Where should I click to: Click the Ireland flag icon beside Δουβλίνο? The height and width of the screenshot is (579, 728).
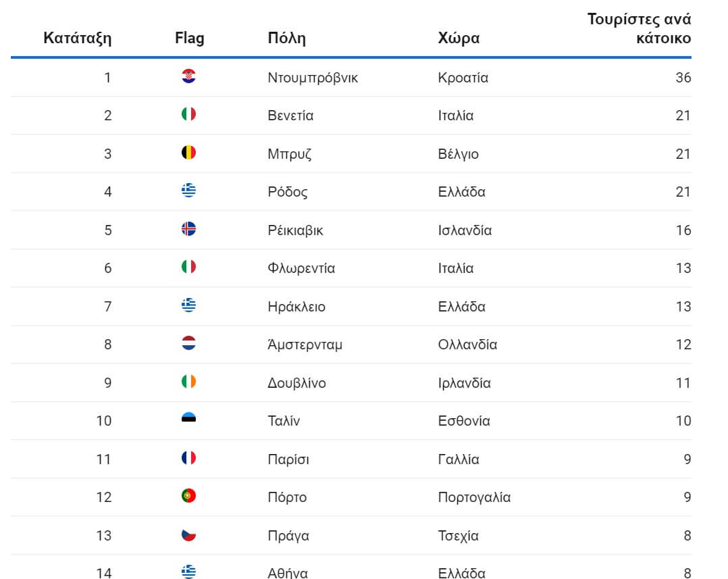(189, 382)
